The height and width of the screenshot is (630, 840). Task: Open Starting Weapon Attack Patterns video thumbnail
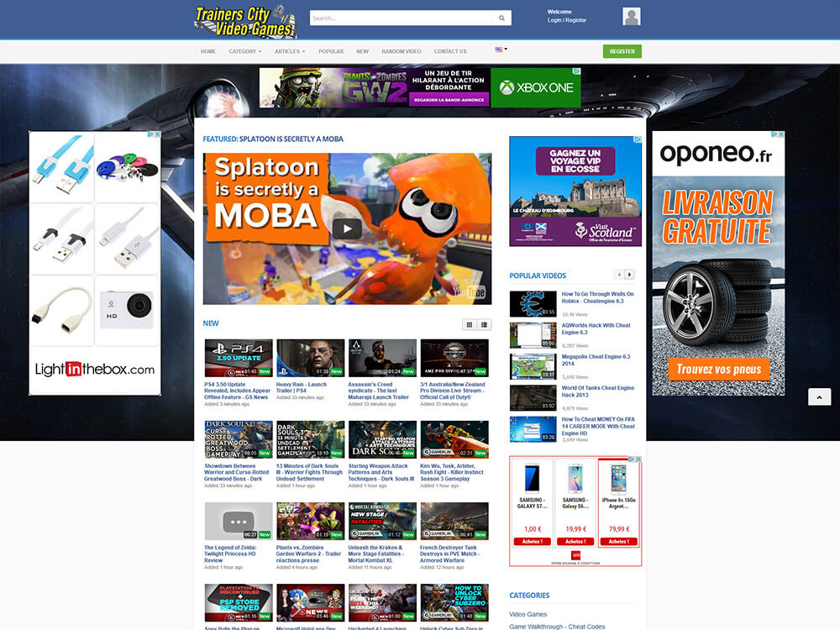point(382,439)
